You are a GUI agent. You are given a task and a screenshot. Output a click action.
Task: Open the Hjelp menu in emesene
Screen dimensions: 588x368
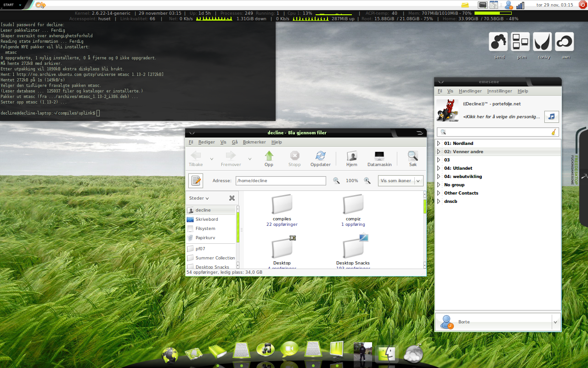(x=523, y=91)
